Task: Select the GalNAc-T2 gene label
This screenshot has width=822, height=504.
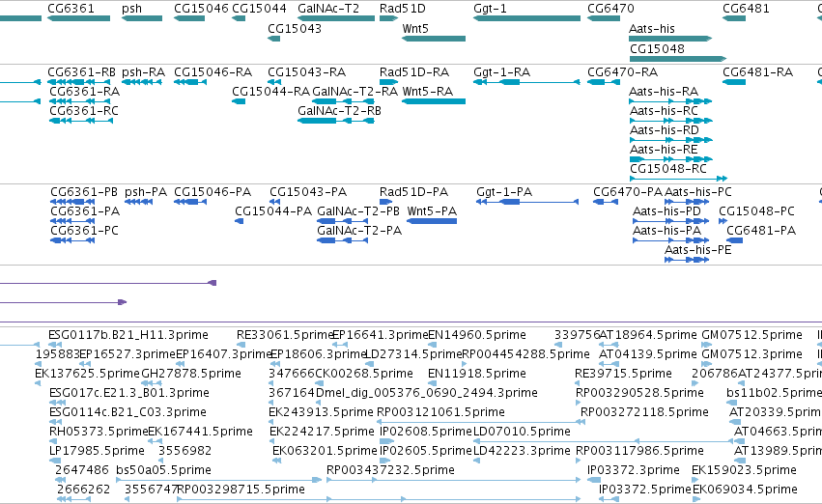Action: click(328, 9)
